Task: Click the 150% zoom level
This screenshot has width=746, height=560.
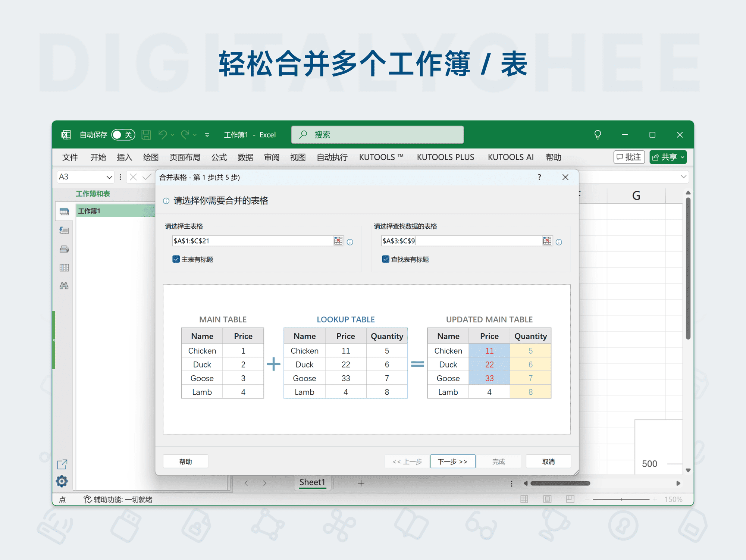Action: click(x=673, y=499)
